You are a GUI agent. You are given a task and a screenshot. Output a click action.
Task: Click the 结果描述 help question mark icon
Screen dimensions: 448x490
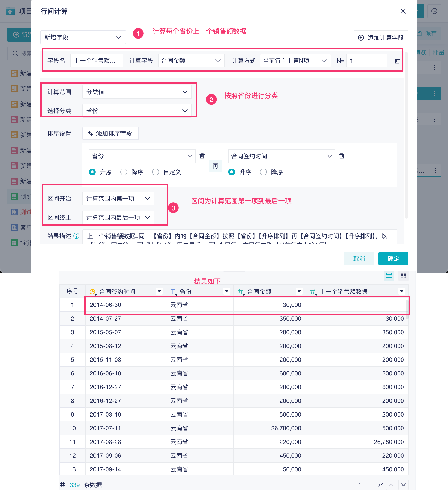click(76, 236)
